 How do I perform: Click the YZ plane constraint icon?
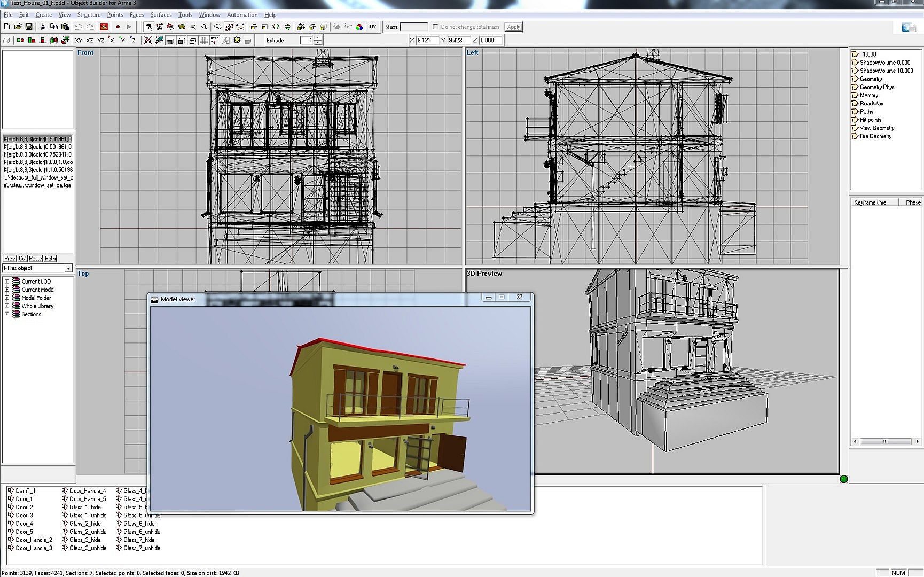(100, 41)
